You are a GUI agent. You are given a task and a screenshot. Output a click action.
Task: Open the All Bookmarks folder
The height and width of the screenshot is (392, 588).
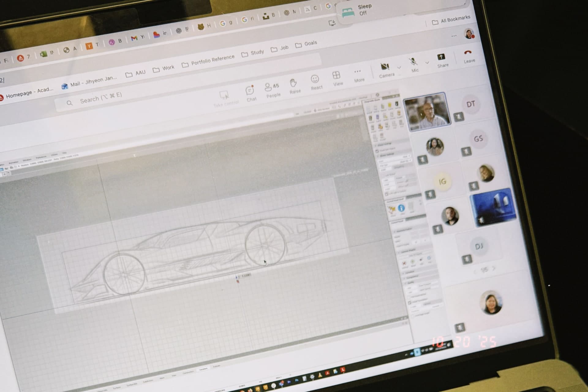pyautogui.click(x=451, y=20)
